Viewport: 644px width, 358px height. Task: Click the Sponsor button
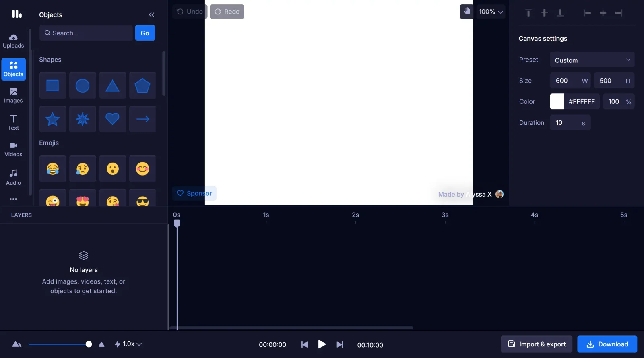[x=194, y=193]
